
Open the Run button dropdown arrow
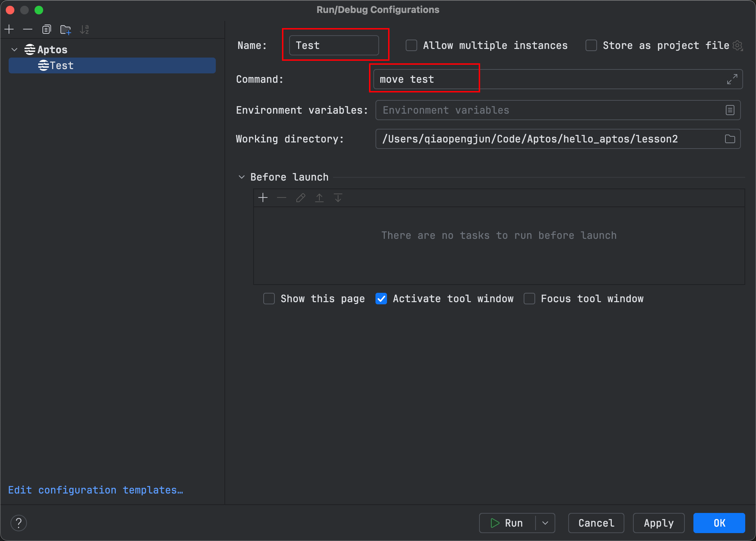545,523
